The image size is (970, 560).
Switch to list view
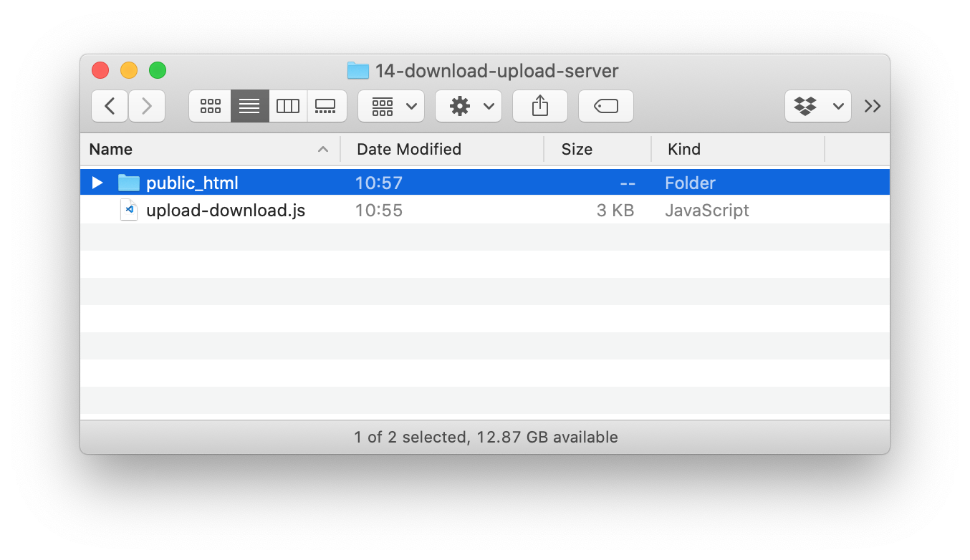pyautogui.click(x=249, y=106)
